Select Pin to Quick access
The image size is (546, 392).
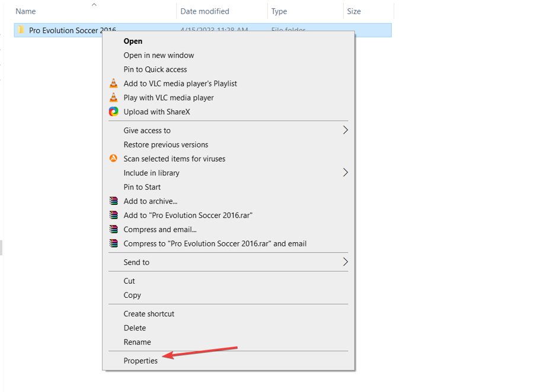click(x=155, y=69)
